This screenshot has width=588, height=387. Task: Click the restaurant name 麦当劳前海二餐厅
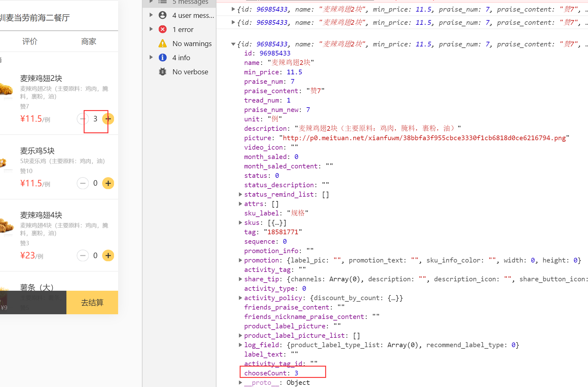point(38,18)
